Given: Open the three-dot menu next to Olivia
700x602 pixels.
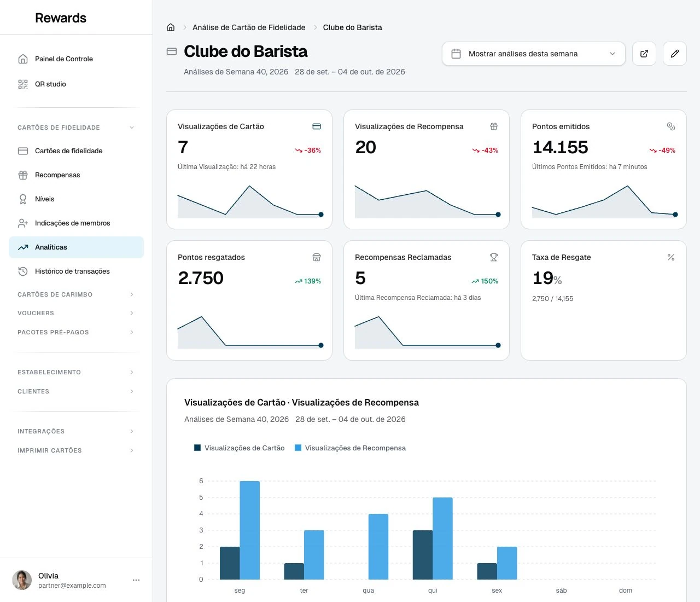Looking at the screenshot, I should [x=136, y=580].
